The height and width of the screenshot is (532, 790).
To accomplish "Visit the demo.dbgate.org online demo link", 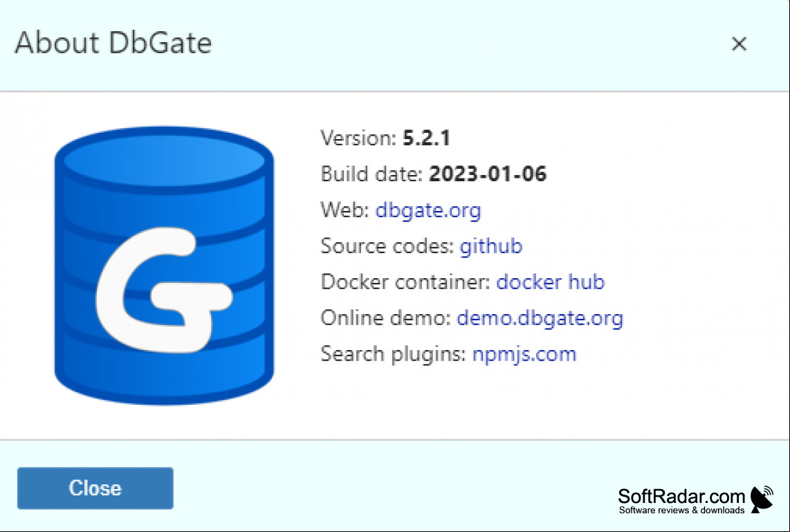I will [x=540, y=318].
